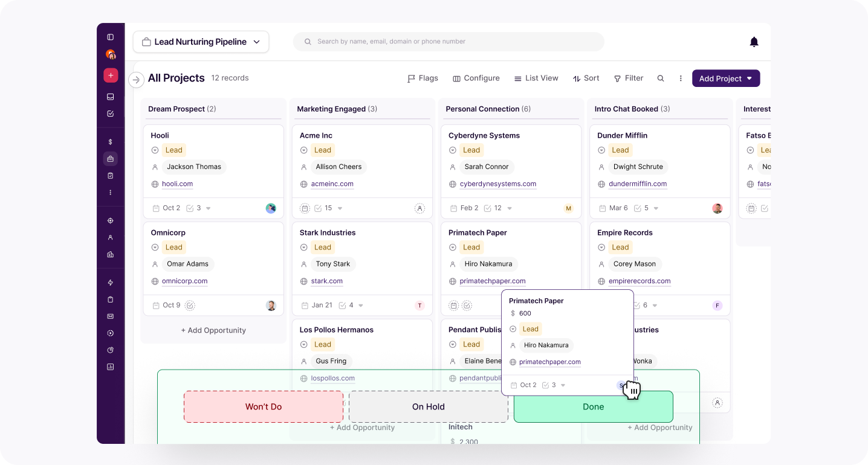The height and width of the screenshot is (465, 868).
Task: Assign owner on Acme Inc card
Action: pos(419,208)
